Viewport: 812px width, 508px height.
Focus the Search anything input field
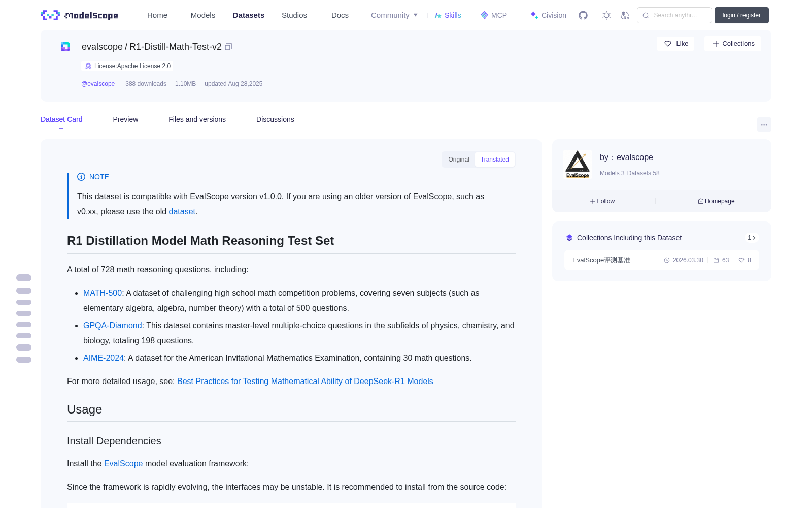(x=674, y=15)
